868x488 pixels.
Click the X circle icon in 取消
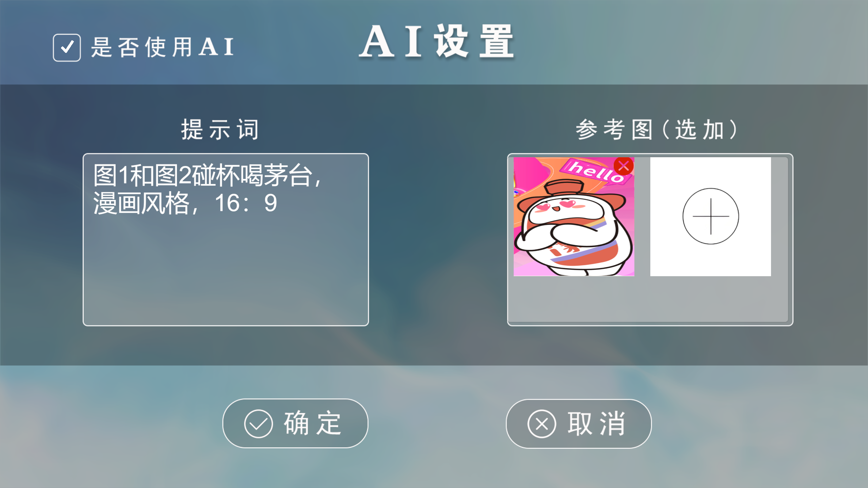point(541,424)
